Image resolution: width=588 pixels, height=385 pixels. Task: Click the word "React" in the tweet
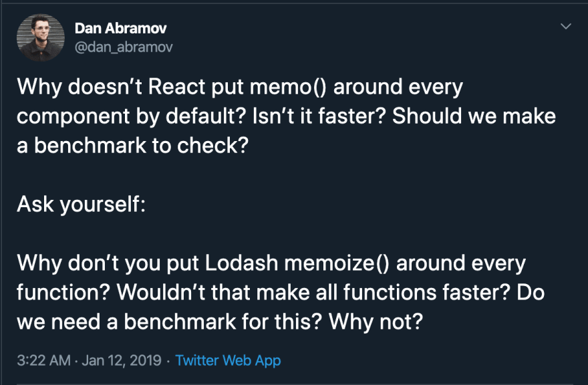click(x=176, y=87)
